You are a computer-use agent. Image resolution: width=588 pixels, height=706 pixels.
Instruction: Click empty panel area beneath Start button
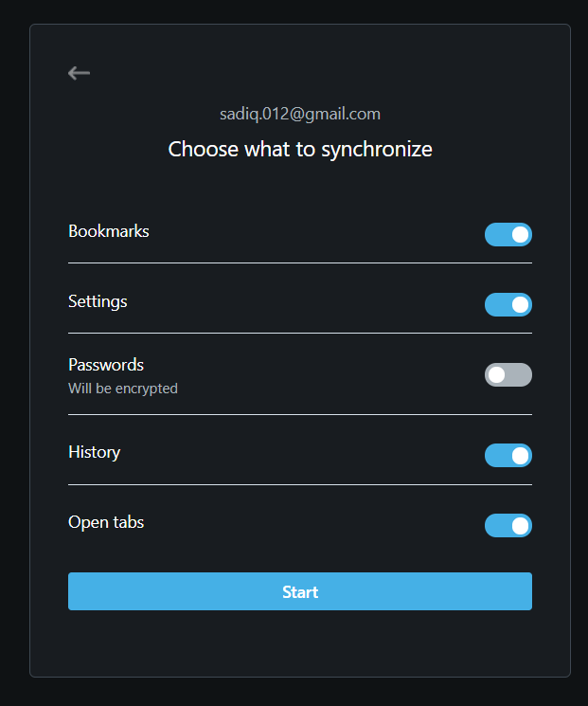(x=300, y=643)
